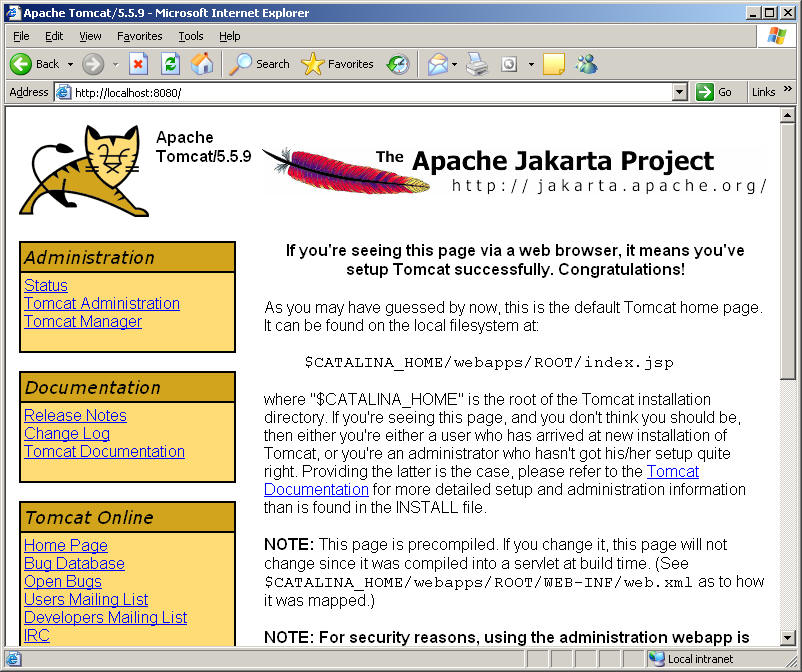This screenshot has height=672, width=802.
Task: Open the View menu
Action: click(x=90, y=36)
